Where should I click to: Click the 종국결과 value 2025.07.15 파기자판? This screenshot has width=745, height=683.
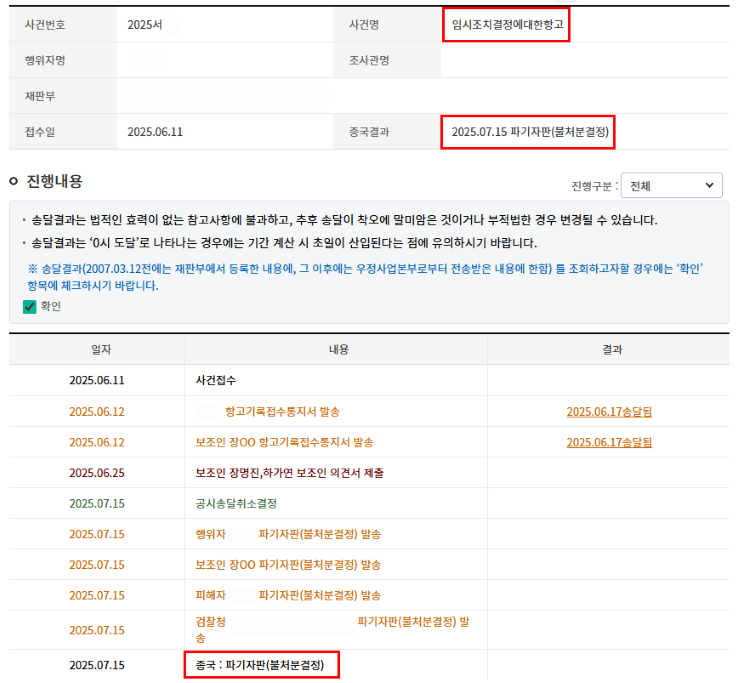pos(529,132)
